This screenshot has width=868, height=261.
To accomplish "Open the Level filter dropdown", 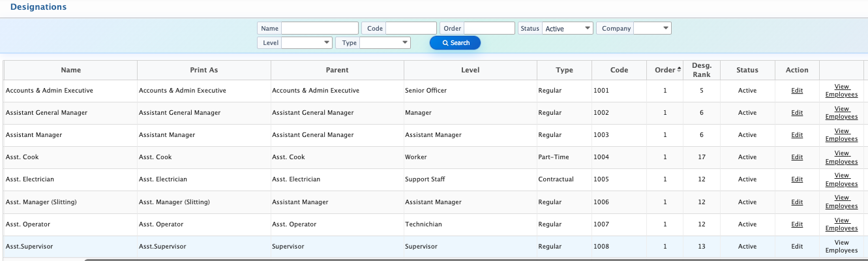I will click(307, 42).
